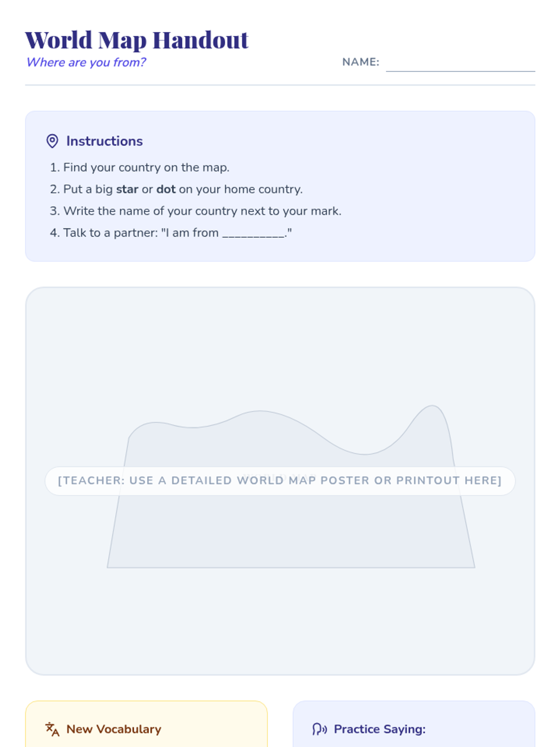Click the gray map silhouette shape's peak
The image size is (560, 747).
coord(432,408)
